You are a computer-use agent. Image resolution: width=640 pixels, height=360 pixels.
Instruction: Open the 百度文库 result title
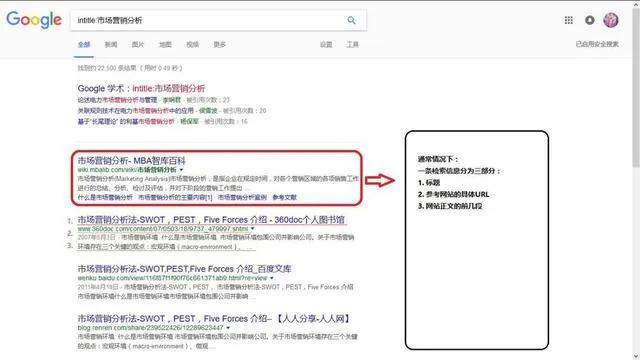[x=184, y=269]
